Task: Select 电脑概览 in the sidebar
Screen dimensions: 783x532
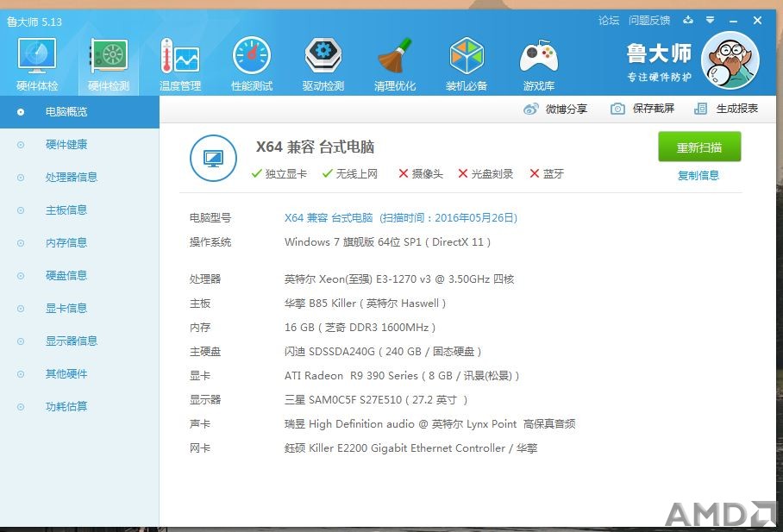Action: (x=79, y=112)
